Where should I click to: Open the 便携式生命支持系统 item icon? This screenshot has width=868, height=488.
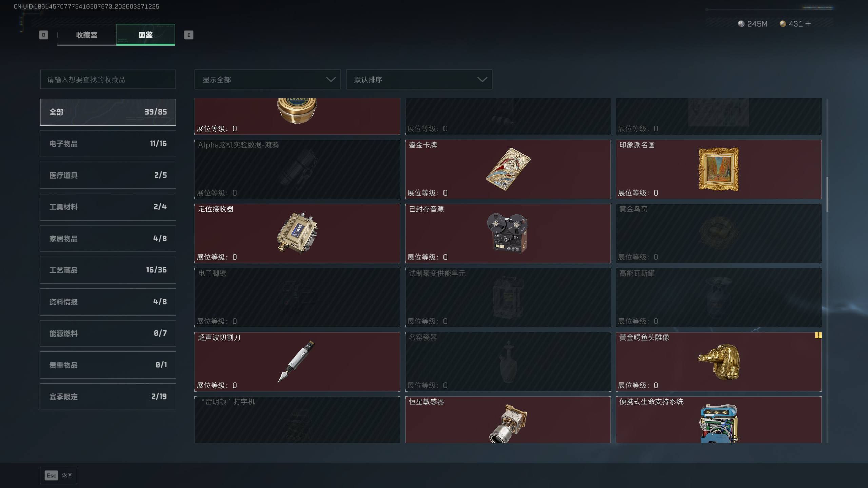click(x=719, y=423)
